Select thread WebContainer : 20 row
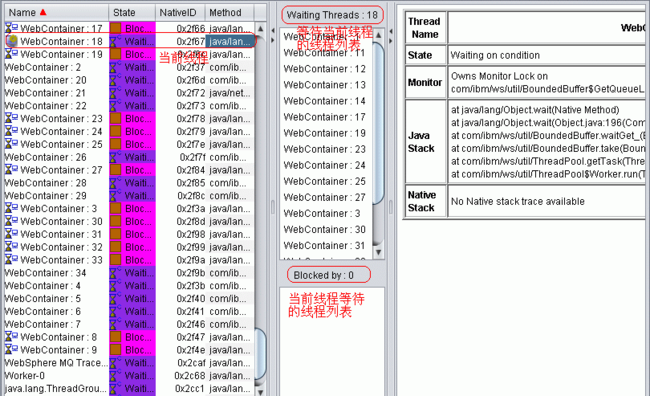 129,80
